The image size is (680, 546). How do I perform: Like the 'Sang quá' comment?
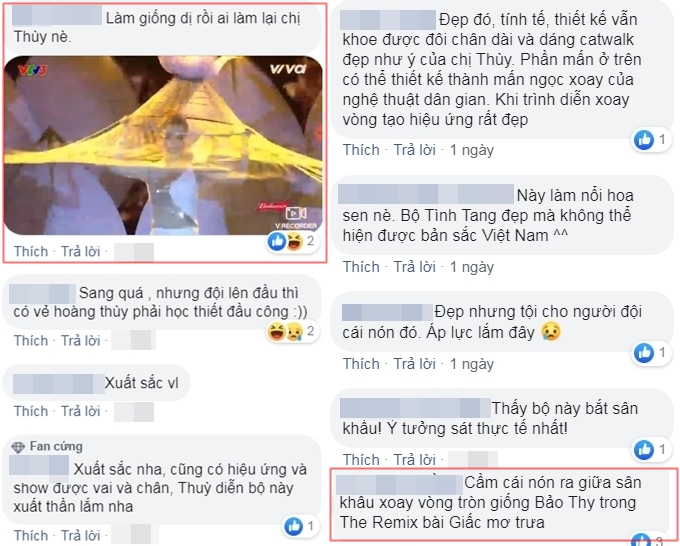click(31, 340)
